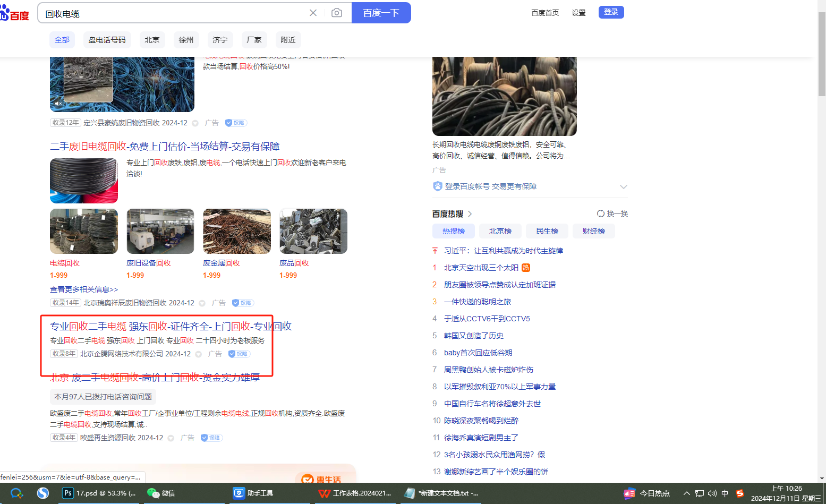Click the 今日热点 taskbar widget
This screenshot has height=504, width=826.
pyautogui.click(x=646, y=493)
